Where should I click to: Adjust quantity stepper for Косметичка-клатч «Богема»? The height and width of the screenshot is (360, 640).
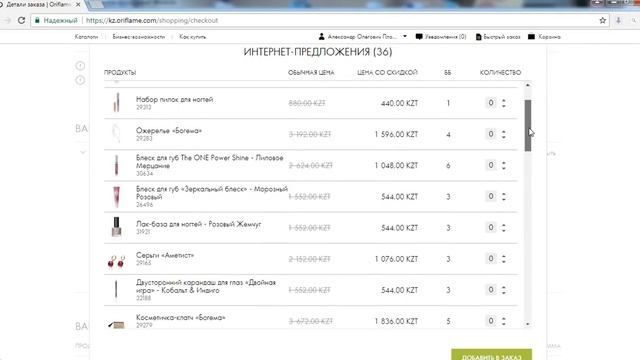point(504,321)
